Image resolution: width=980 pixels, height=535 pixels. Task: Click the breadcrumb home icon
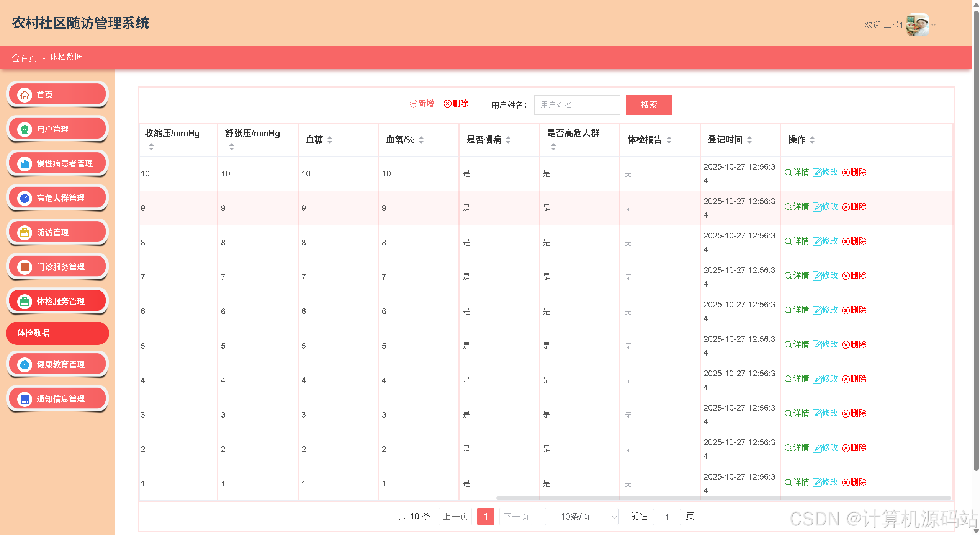(x=16, y=58)
